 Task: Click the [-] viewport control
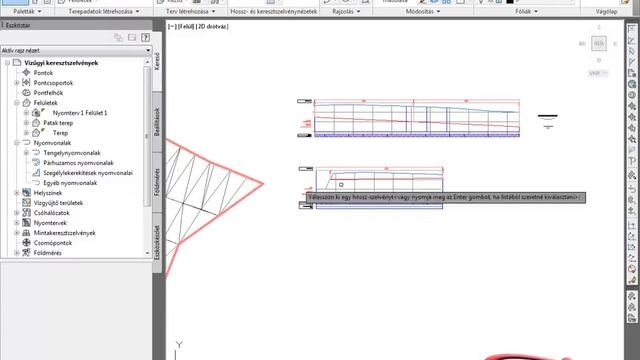point(172,27)
